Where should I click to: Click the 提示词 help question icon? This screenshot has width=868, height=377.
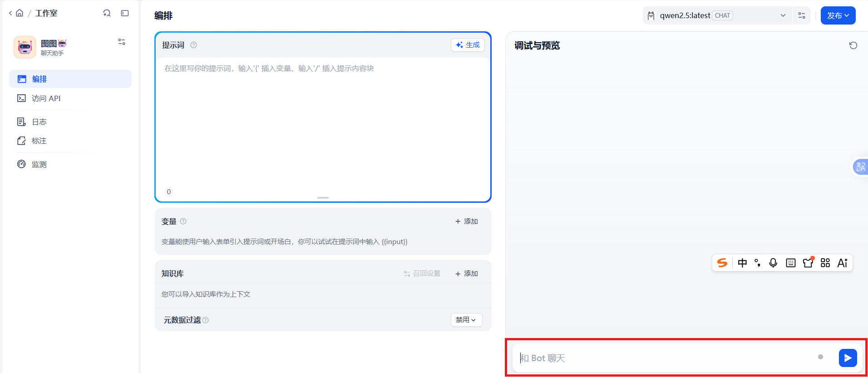[194, 45]
